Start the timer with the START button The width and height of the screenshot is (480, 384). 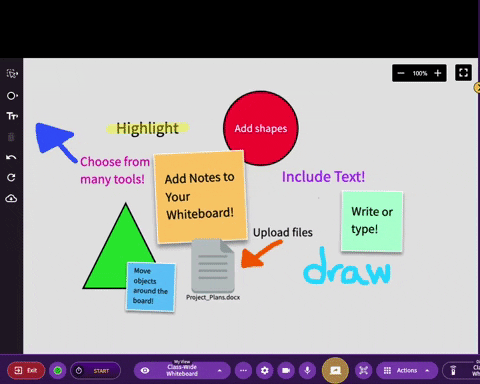click(95, 370)
